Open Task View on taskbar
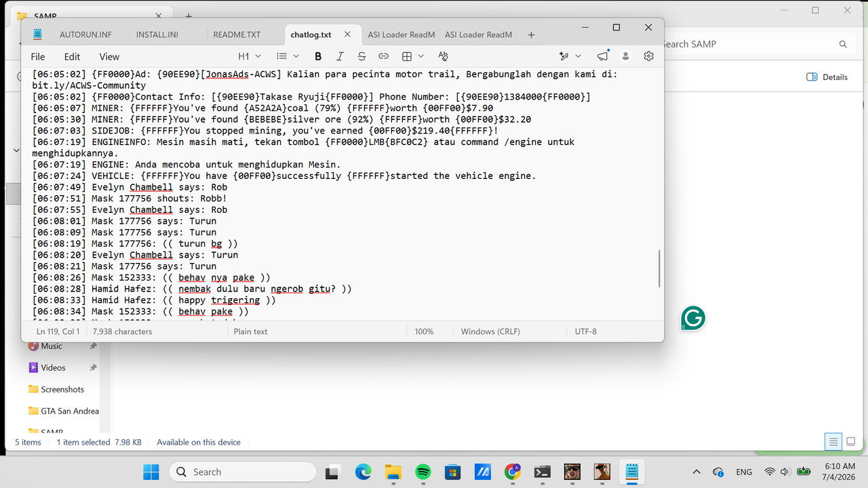Screen dimensions: 868x488 (332, 472)
